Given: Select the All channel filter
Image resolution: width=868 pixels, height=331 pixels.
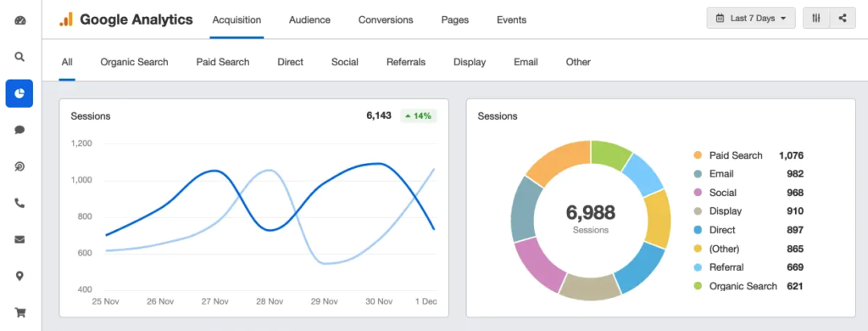Looking at the screenshot, I should click(67, 62).
